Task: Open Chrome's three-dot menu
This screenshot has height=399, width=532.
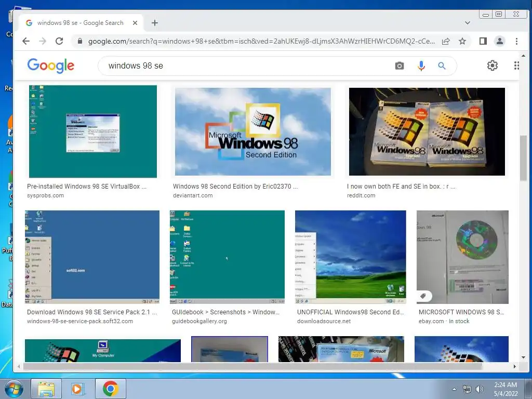Action: (516, 42)
